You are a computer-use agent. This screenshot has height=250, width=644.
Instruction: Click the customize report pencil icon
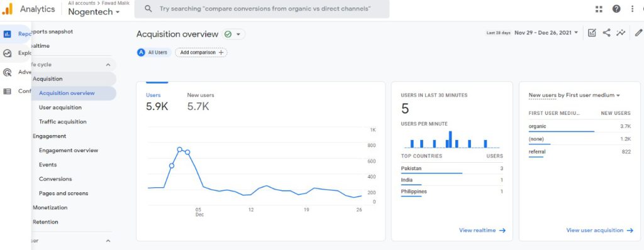point(638,33)
